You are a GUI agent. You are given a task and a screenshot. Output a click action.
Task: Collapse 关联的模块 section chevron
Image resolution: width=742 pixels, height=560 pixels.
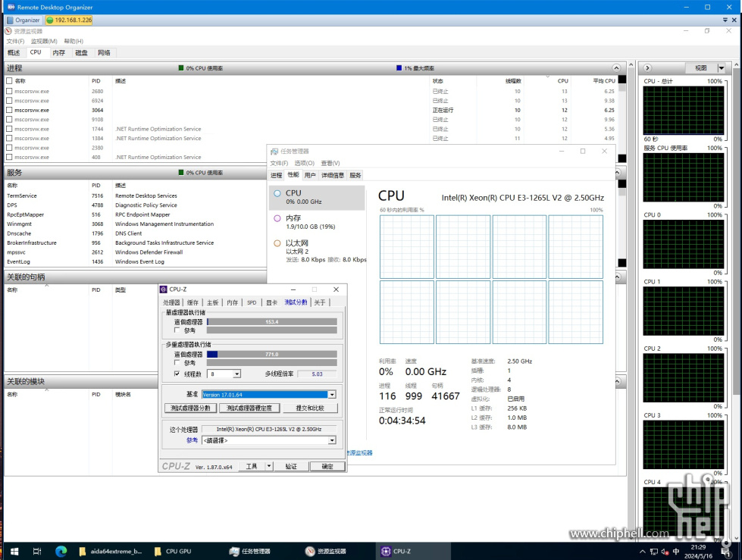(x=617, y=381)
